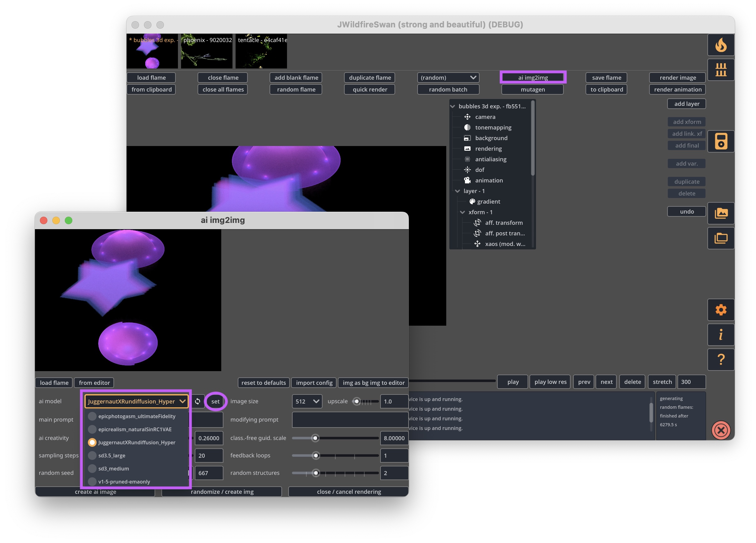Image resolution: width=756 pixels, height=543 pixels.
Task: Open the settings gear icon
Action: pos(721,310)
